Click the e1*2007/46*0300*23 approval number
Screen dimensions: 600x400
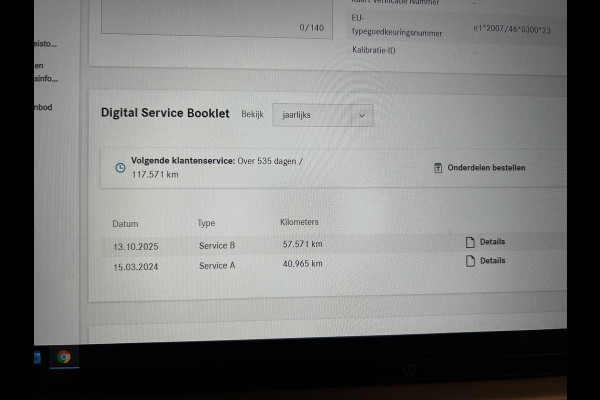tap(512, 29)
